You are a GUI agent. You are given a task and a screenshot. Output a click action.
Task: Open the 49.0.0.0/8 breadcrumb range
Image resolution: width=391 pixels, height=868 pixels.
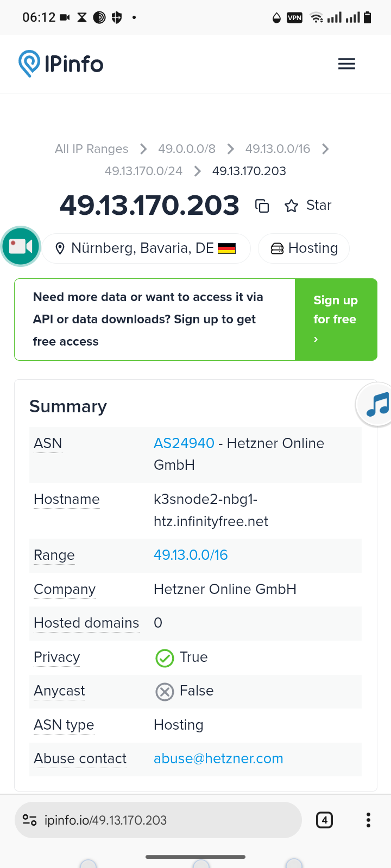click(187, 149)
